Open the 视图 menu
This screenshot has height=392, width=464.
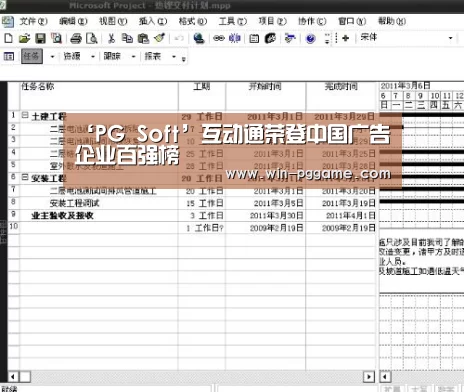pos(113,21)
